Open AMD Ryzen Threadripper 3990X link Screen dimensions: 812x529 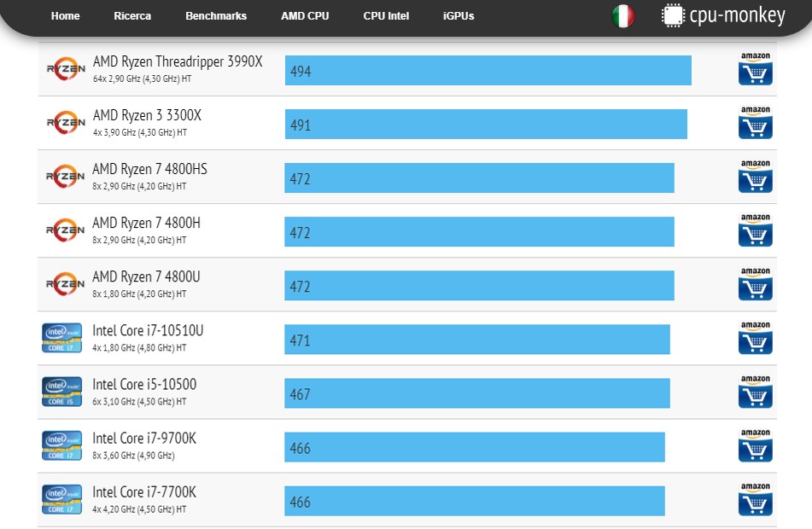(178, 61)
